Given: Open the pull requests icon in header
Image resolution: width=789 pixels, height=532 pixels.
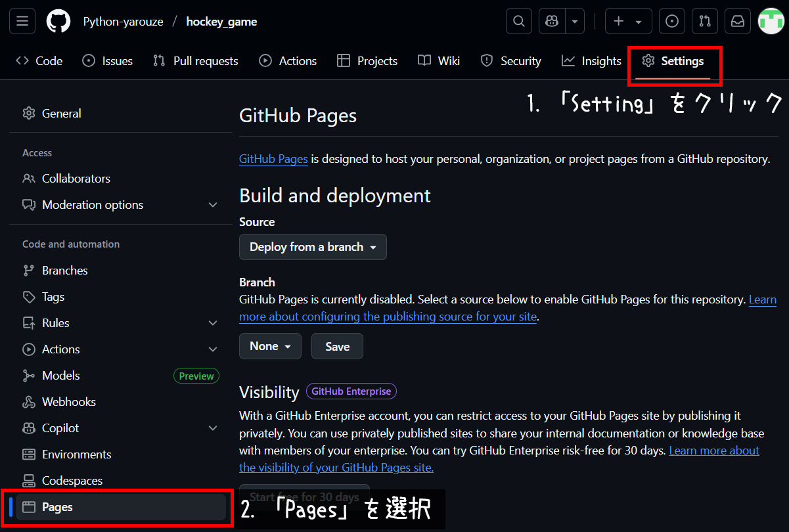Looking at the screenshot, I should [x=705, y=22].
